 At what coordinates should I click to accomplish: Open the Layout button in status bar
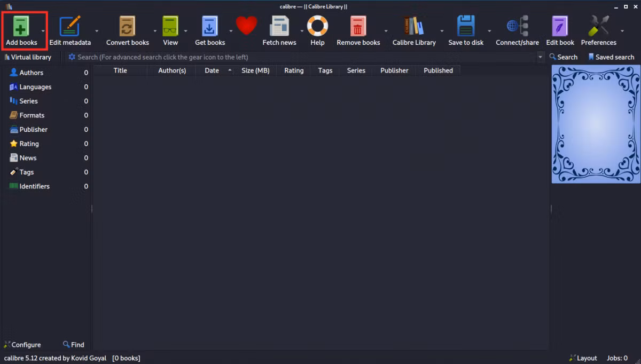coord(583,358)
